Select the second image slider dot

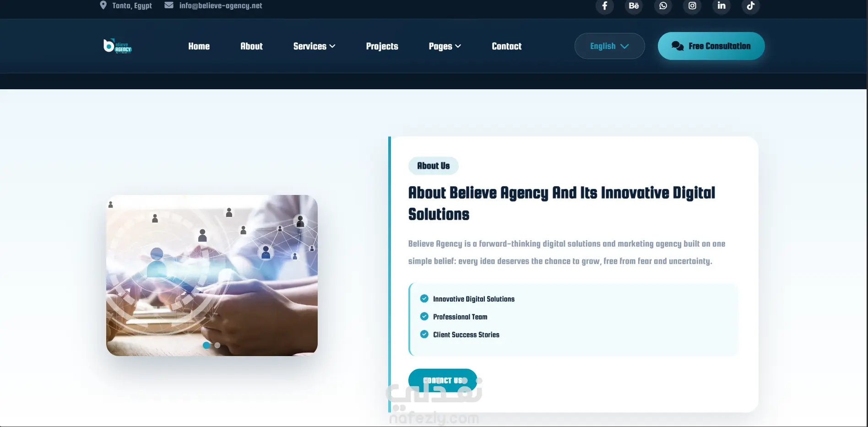pos(217,346)
